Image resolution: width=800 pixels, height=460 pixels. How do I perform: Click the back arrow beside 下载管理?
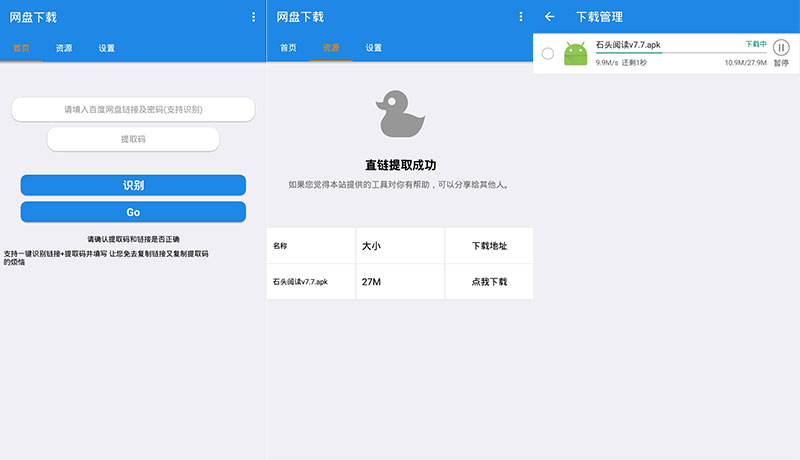[x=549, y=17]
